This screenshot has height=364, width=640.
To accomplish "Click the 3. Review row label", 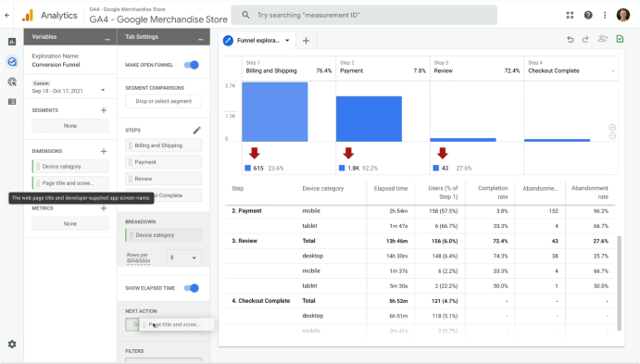I will pyautogui.click(x=245, y=241).
